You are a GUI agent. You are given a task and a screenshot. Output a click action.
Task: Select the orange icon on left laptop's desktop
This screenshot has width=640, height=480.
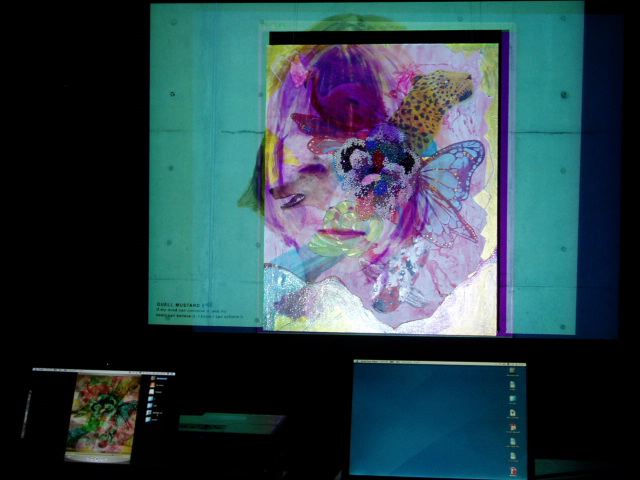click(x=153, y=385)
